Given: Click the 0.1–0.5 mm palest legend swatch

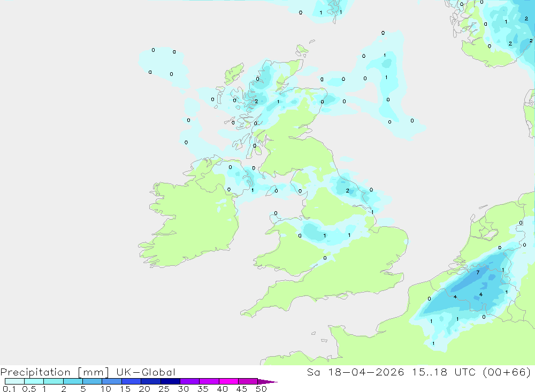Looking at the screenshot, I should (x=14, y=381).
